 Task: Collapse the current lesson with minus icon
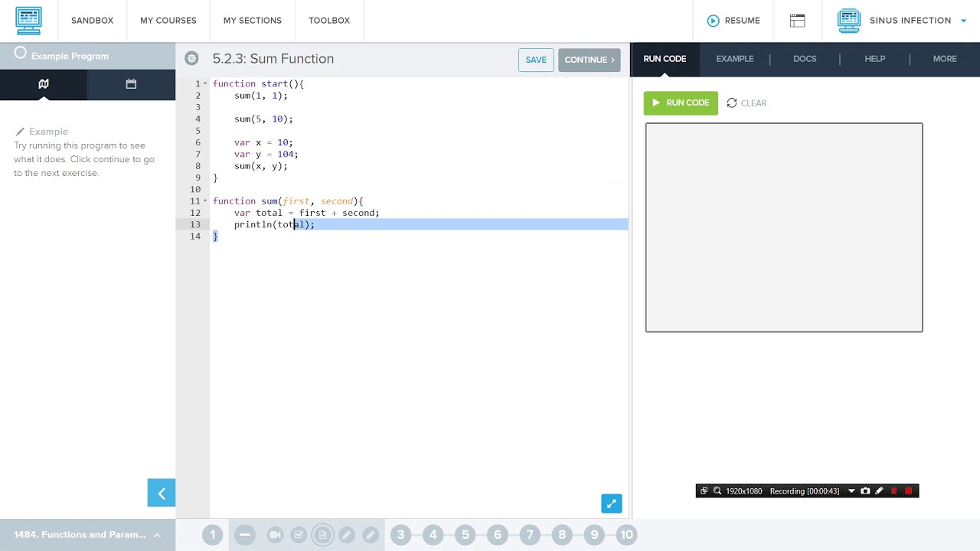pyautogui.click(x=245, y=535)
